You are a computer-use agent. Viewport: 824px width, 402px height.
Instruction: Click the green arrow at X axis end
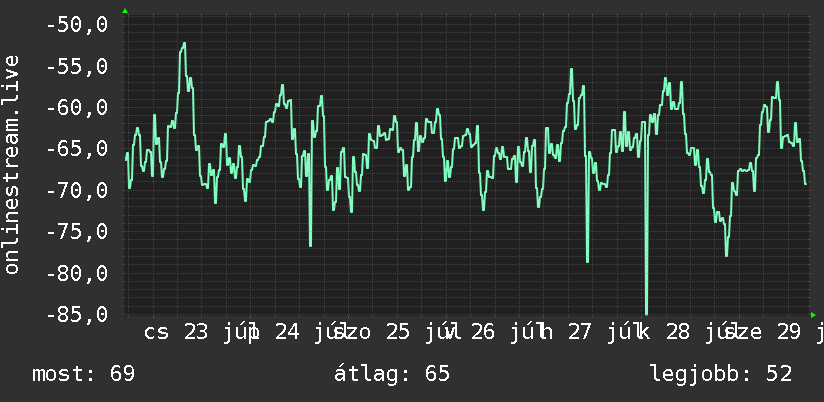click(x=813, y=315)
